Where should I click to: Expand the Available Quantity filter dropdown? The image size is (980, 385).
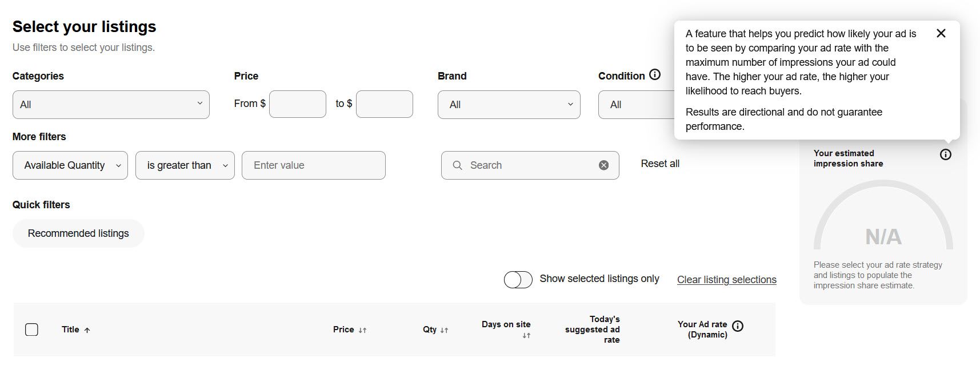pos(70,165)
